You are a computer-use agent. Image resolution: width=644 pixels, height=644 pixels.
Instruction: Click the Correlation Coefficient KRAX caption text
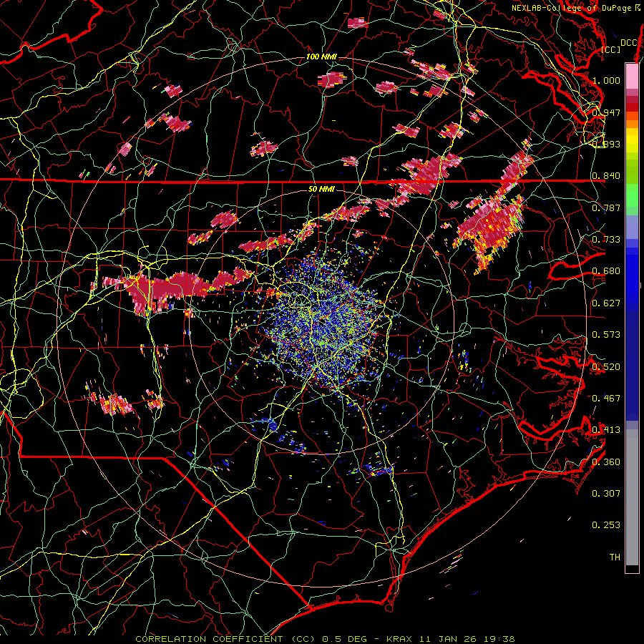tap(325, 639)
